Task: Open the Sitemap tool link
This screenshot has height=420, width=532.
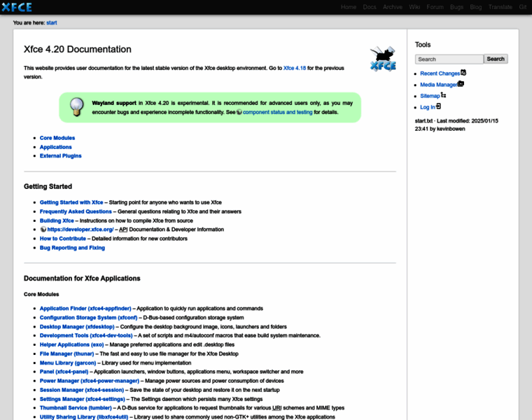Action: pyautogui.click(x=430, y=96)
